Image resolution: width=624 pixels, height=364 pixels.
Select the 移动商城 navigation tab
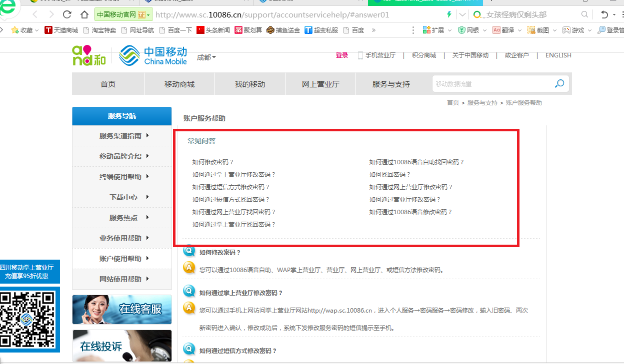(179, 84)
